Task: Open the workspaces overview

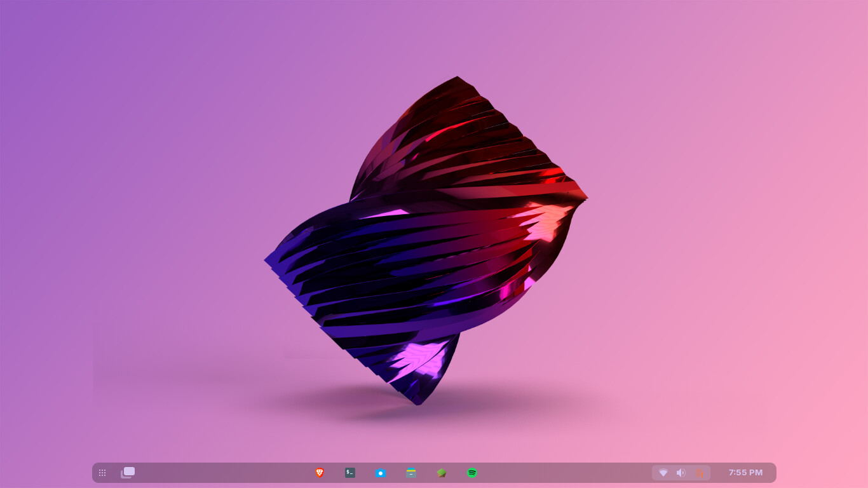Action: tap(128, 472)
